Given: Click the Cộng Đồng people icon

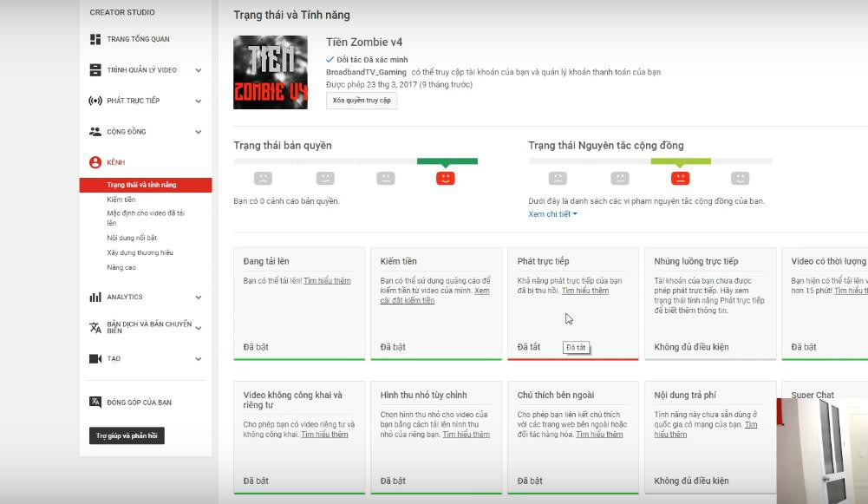Looking at the screenshot, I should click(95, 131).
